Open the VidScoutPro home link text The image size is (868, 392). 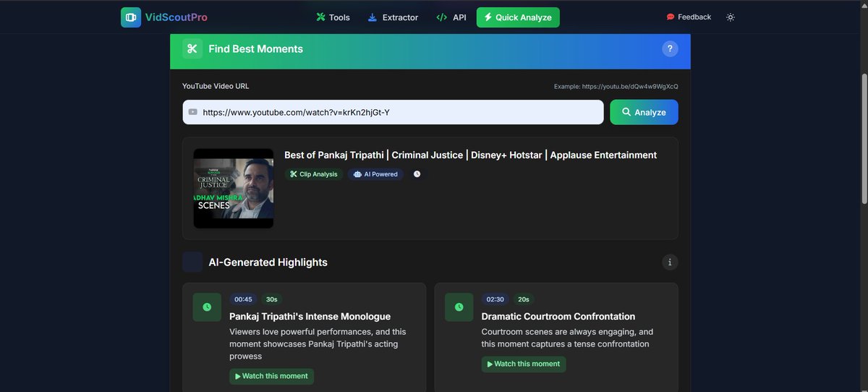(x=176, y=17)
